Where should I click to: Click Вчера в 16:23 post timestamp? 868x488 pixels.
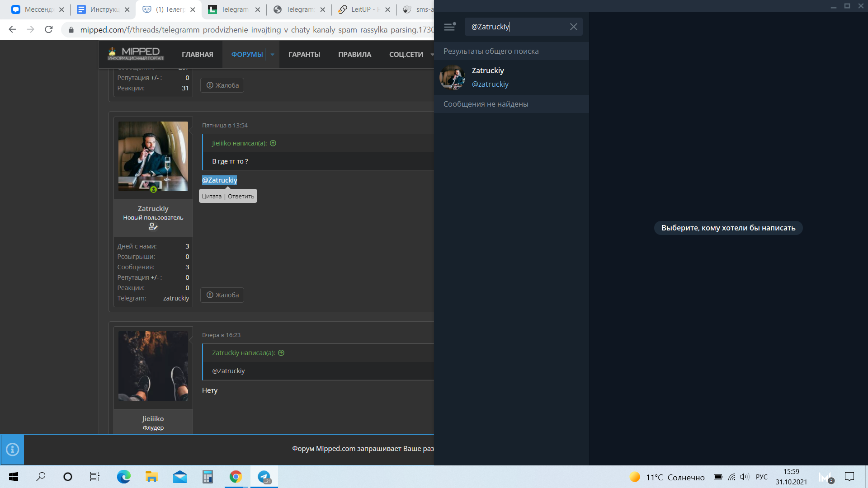point(221,335)
